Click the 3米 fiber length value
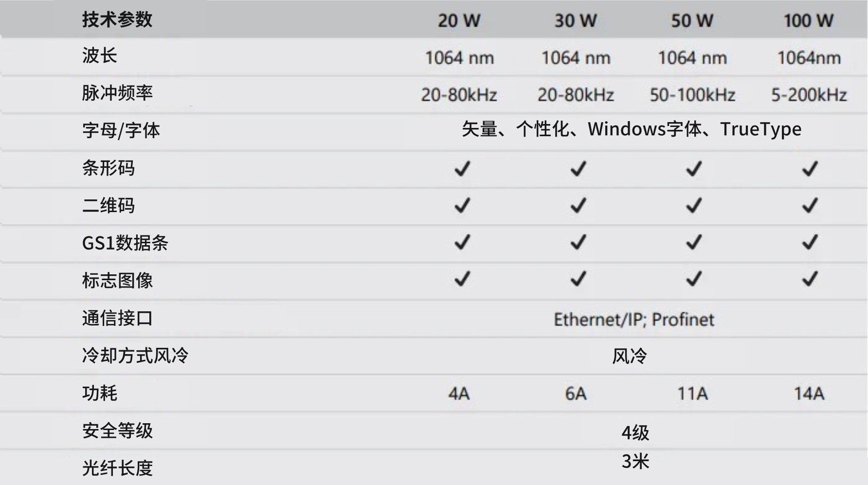This screenshot has height=485, width=868. [x=635, y=461]
